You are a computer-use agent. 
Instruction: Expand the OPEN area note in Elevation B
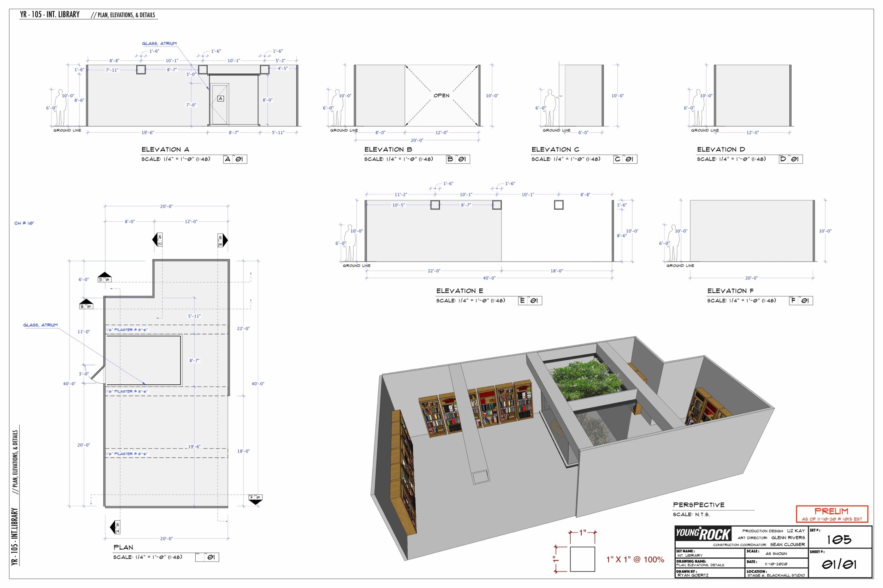coord(443,96)
